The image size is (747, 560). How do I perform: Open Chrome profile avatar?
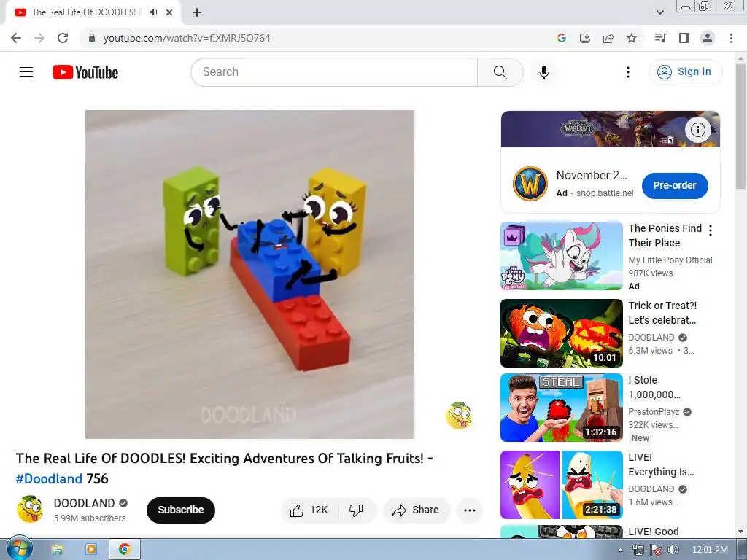(x=708, y=38)
